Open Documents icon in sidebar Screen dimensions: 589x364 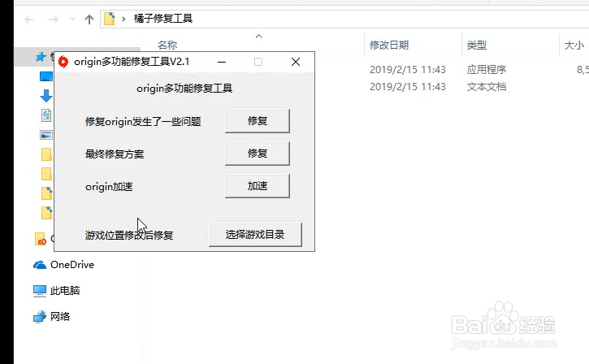tap(46, 115)
